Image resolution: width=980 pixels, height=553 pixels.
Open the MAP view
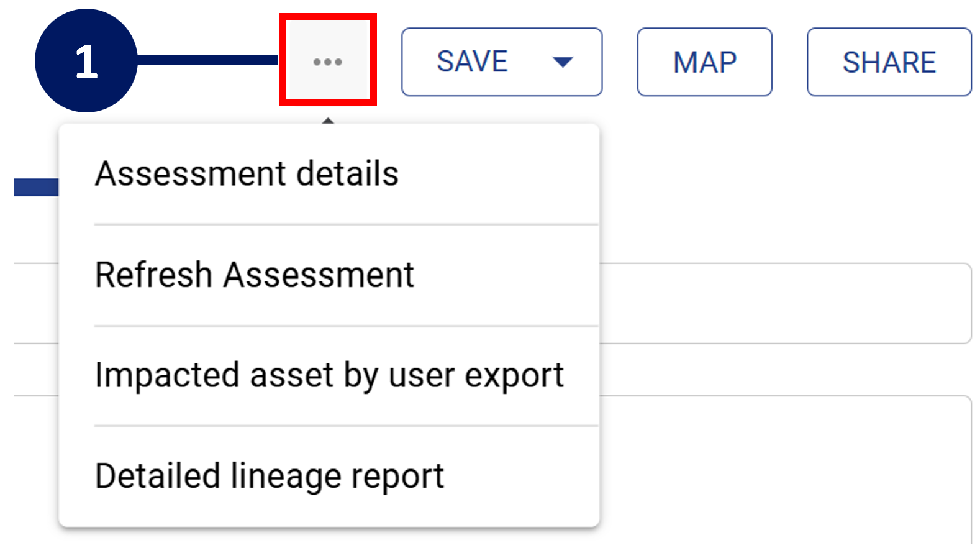coord(704,62)
